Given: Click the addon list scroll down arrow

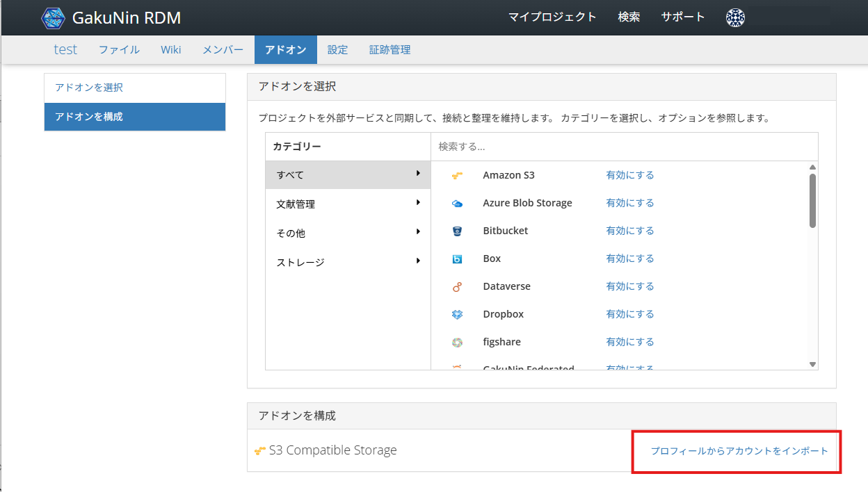Looking at the screenshot, I should pyautogui.click(x=812, y=364).
